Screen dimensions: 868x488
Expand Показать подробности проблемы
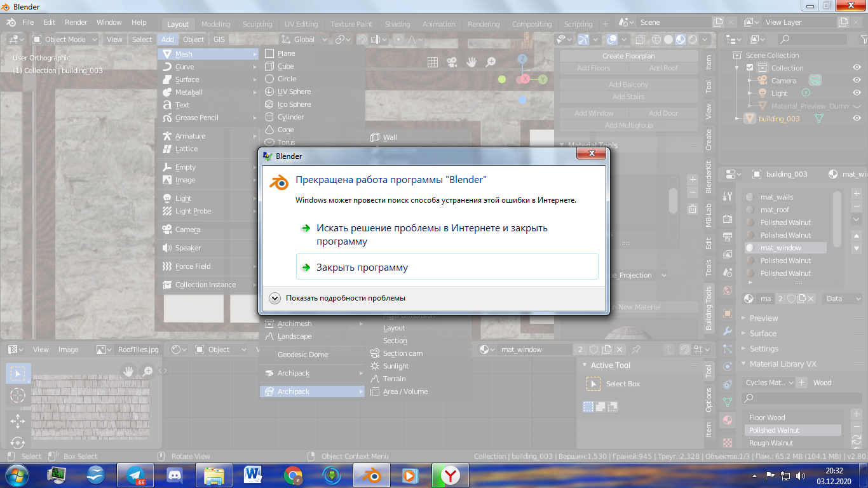(337, 297)
